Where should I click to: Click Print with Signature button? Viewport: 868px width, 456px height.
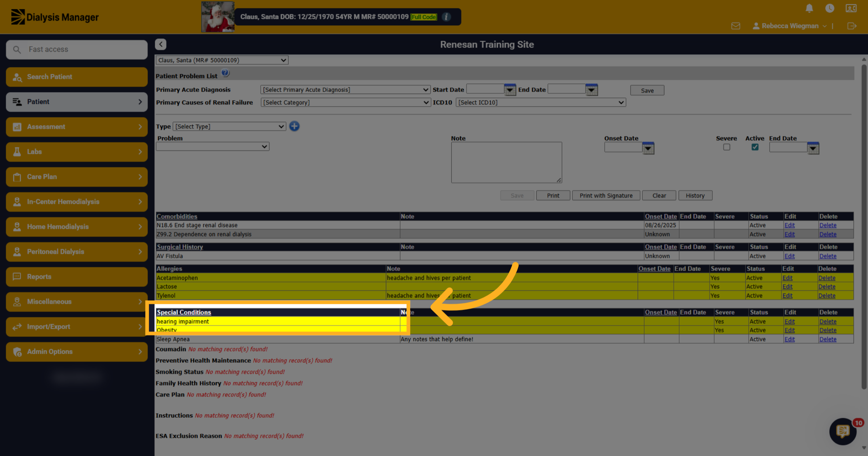pos(606,195)
